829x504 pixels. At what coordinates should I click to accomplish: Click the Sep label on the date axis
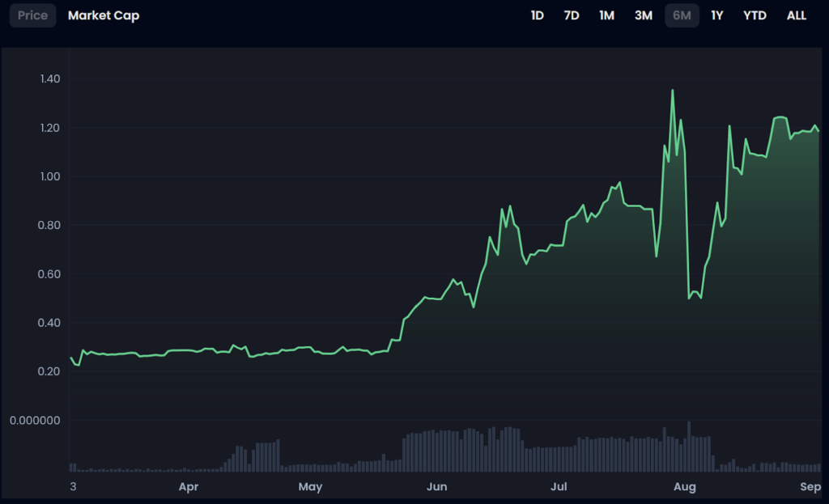coord(809,487)
